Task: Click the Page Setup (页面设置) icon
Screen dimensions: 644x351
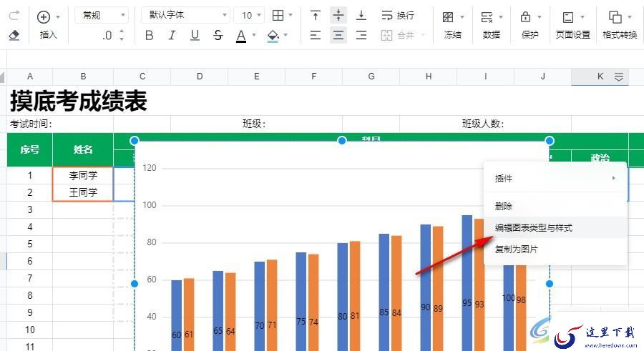Action: (x=568, y=17)
